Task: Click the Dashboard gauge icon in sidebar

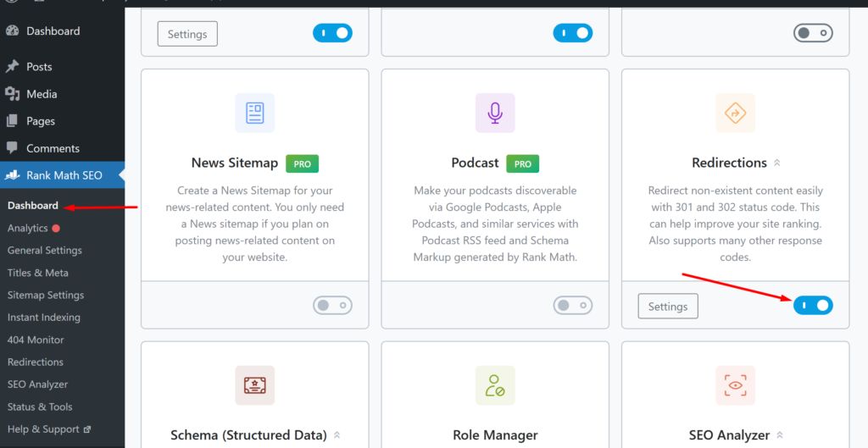Action: tap(12, 31)
